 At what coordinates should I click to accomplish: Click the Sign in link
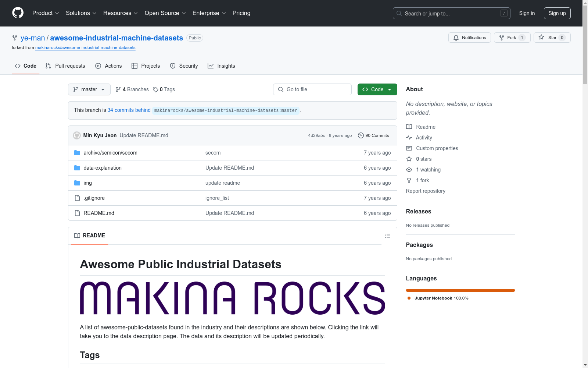click(x=527, y=13)
